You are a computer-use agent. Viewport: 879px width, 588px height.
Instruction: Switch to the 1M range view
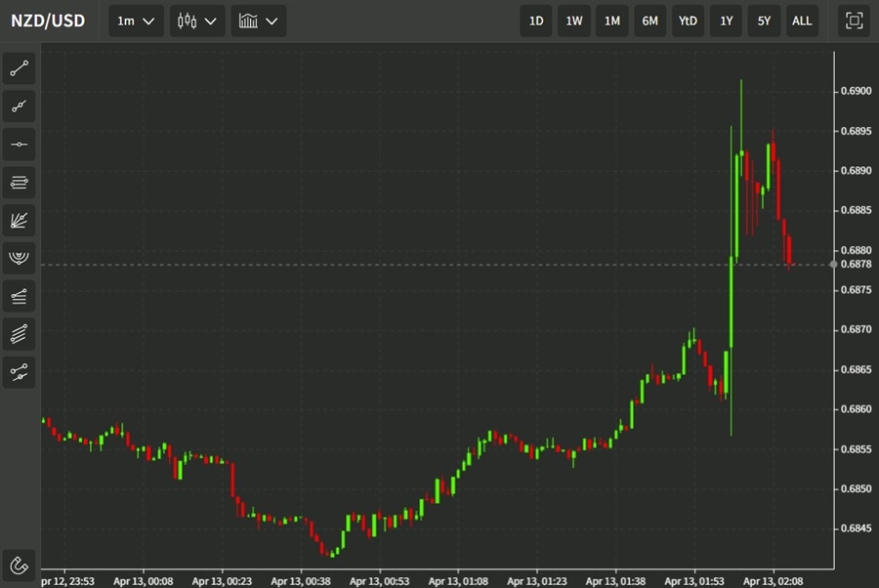click(612, 21)
